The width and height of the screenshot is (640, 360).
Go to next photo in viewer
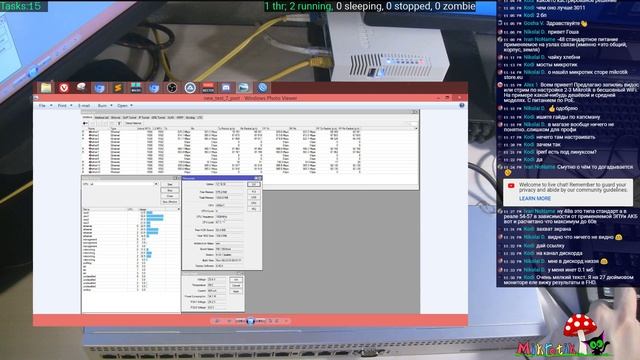[260, 321]
